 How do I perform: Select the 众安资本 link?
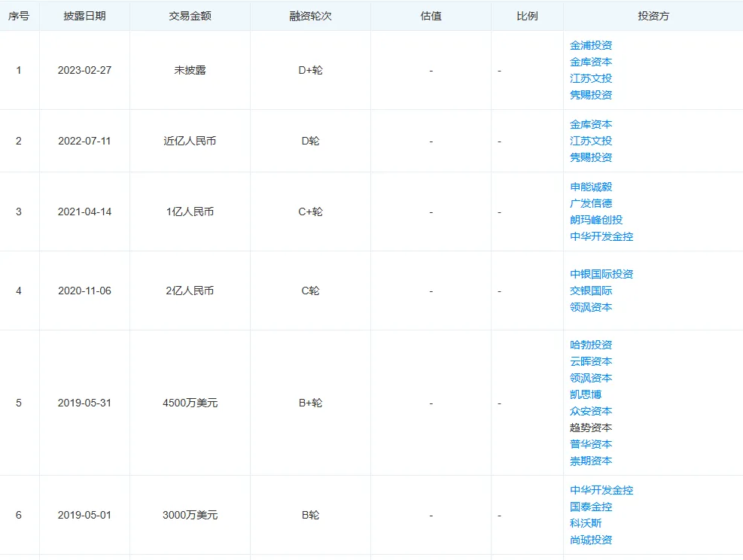[x=591, y=411]
